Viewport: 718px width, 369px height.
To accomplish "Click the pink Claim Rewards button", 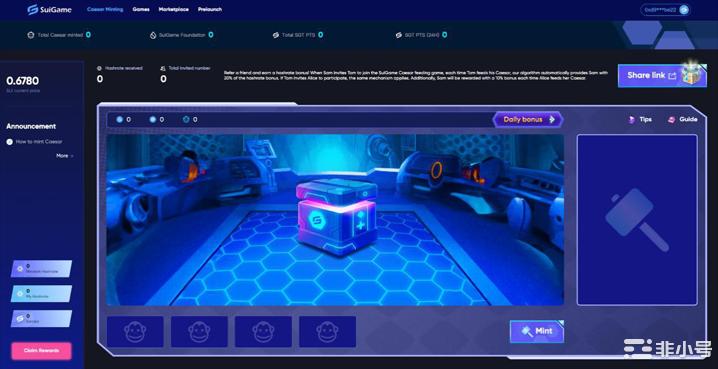I will [42, 351].
